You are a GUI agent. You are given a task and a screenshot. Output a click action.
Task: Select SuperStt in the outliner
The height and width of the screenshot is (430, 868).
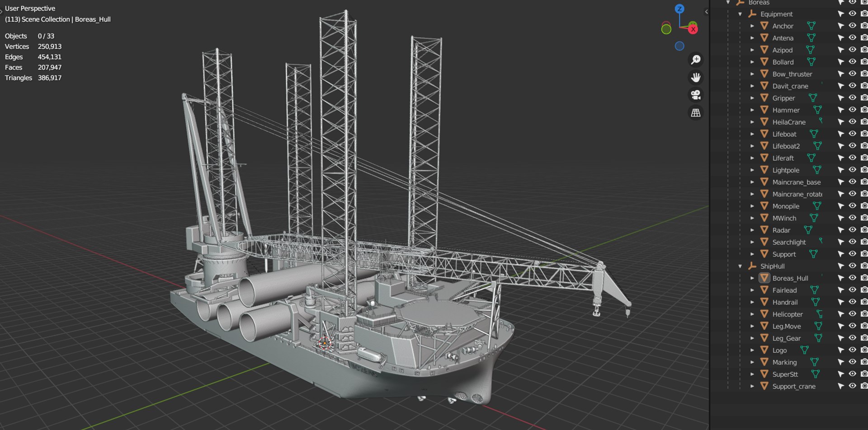point(785,374)
